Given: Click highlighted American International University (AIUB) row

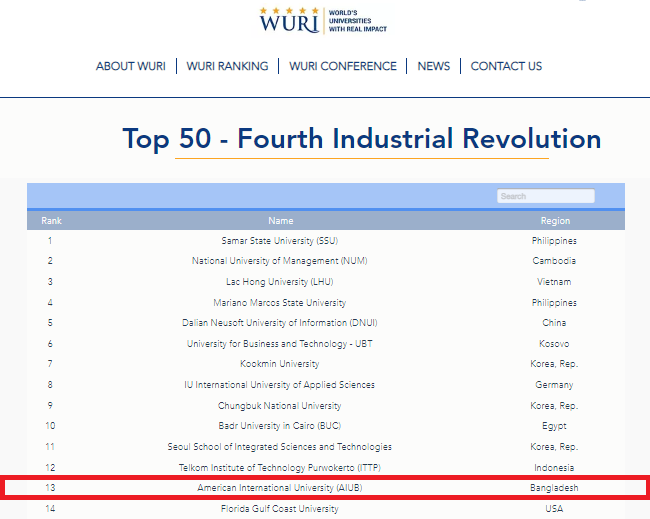Looking at the screenshot, I should (281, 488).
